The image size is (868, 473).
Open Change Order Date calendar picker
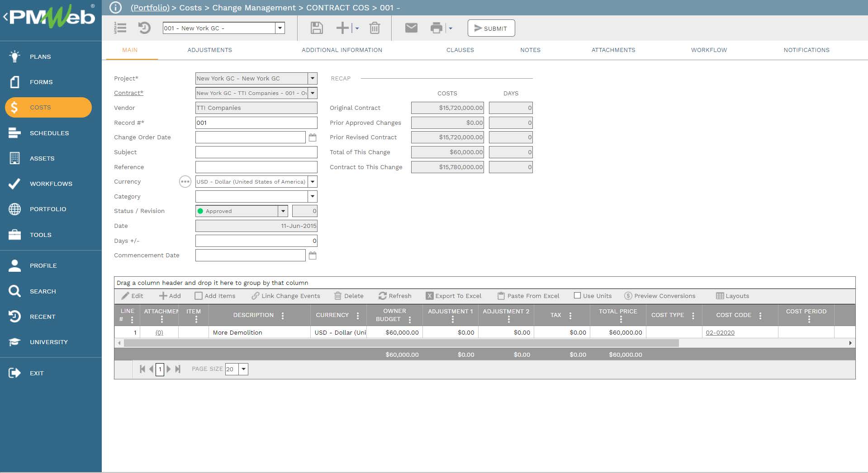click(313, 137)
